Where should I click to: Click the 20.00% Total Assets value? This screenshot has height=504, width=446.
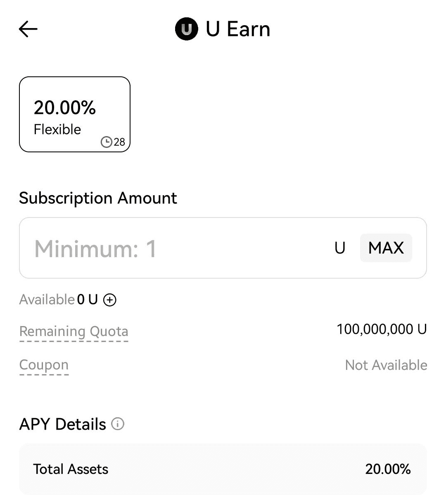point(387,469)
